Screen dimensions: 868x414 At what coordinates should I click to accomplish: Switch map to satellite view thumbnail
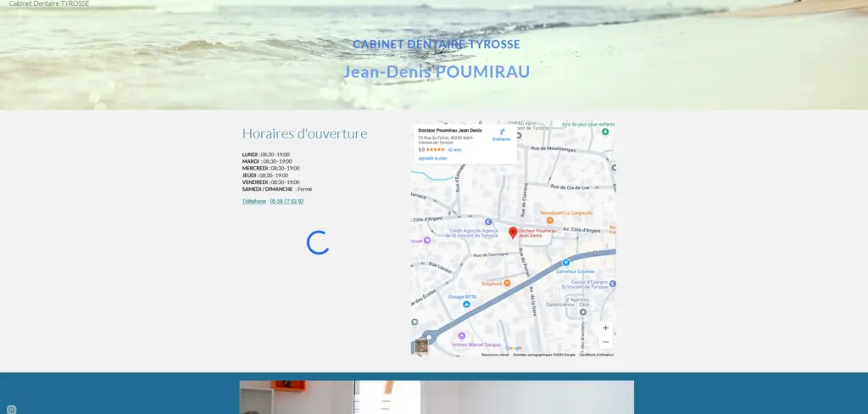[421, 346]
